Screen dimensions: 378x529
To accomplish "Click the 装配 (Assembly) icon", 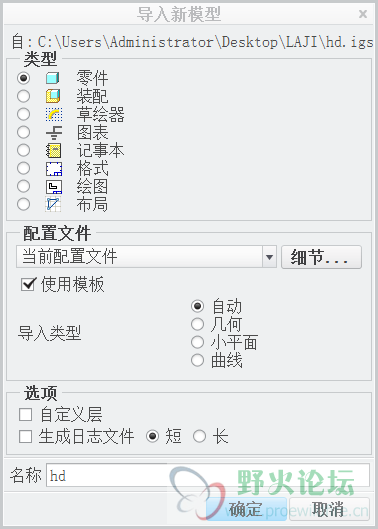I will coord(53,96).
